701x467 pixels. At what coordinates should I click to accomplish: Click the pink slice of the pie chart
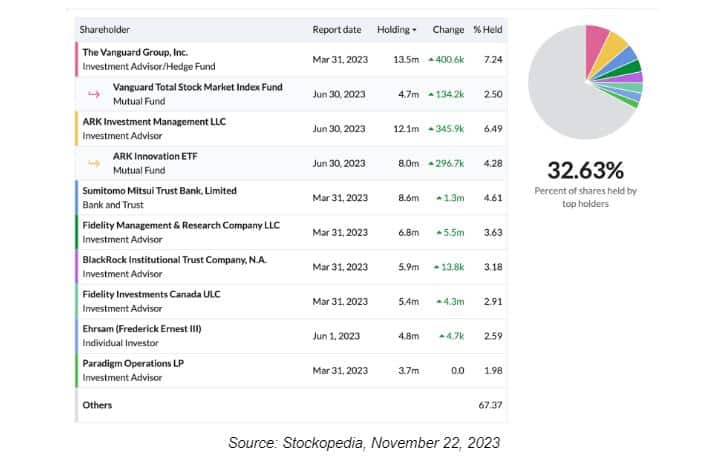coord(597,43)
